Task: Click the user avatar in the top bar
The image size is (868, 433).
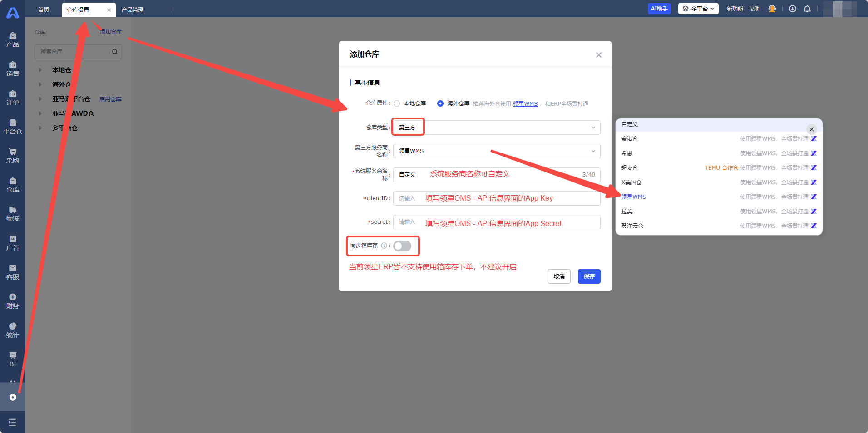Action: 840,9
